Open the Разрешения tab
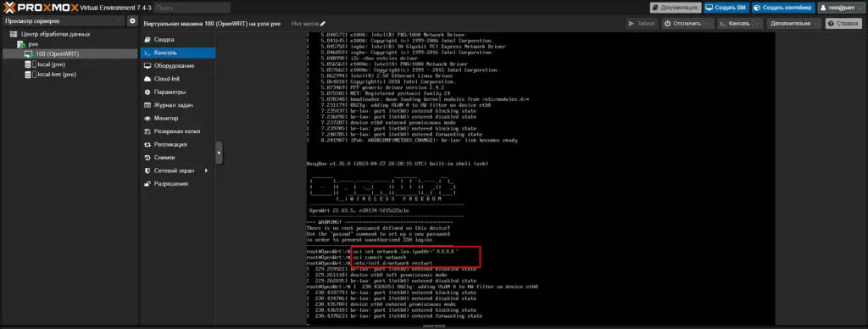The image size is (868, 329). coord(177,184)
